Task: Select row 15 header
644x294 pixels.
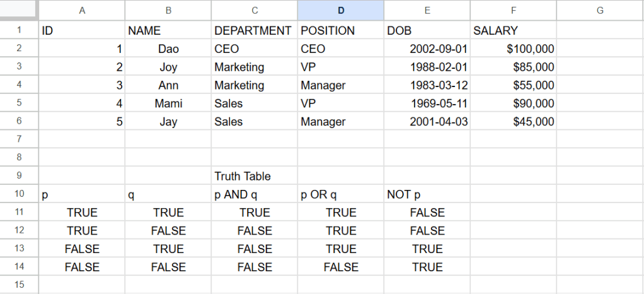Action: (18, 285)
